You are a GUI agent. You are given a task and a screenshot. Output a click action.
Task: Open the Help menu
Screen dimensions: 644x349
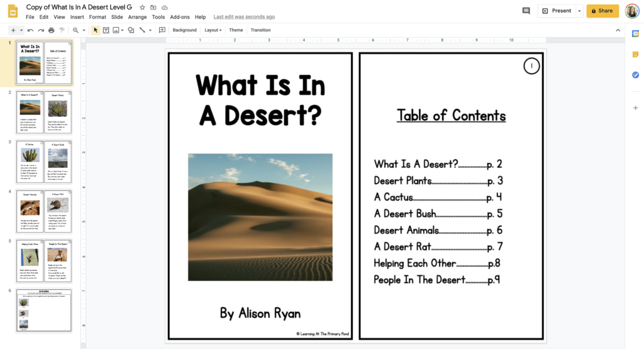[200, 17]
